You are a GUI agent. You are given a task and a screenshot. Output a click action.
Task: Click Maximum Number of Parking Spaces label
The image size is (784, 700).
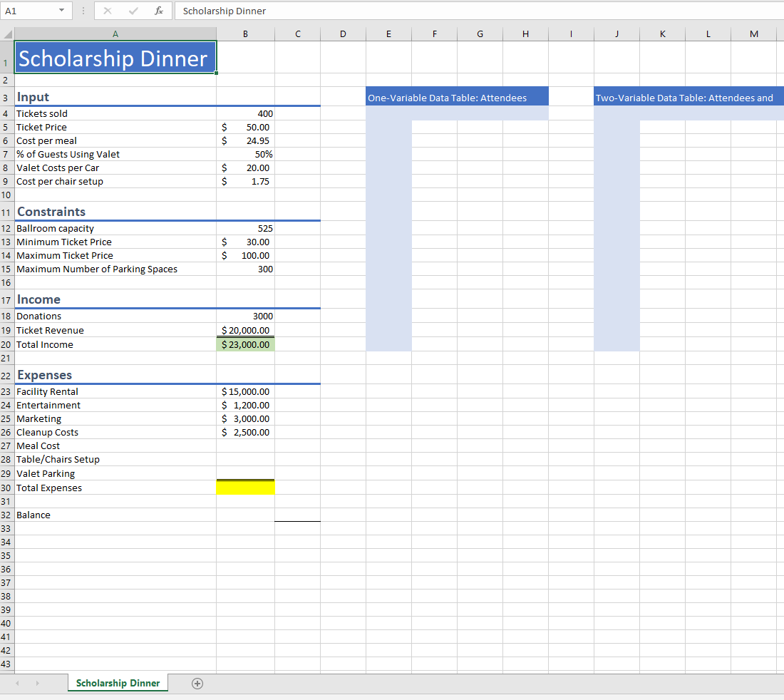pos(96,269)
